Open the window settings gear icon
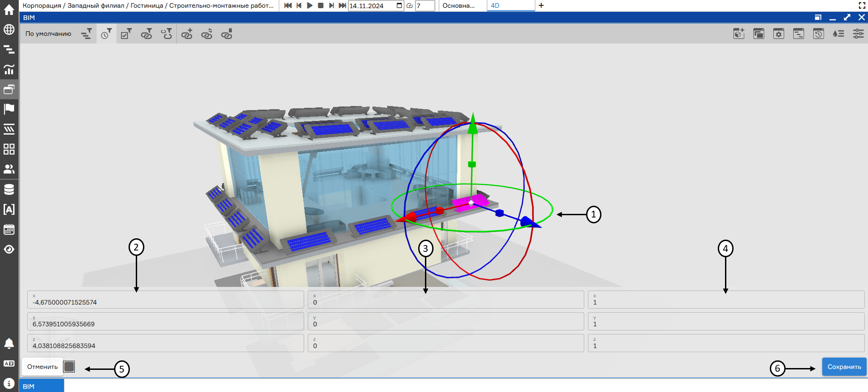 pos(779,34)
